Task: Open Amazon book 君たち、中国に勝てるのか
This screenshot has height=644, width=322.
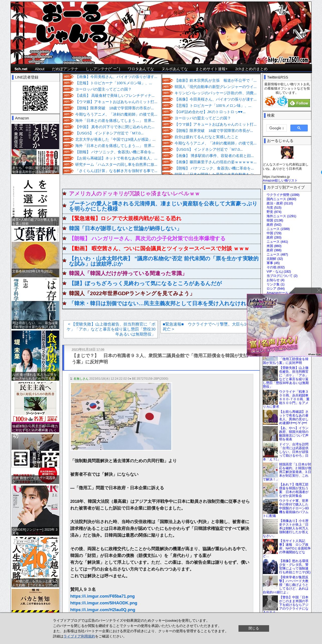Action: click(35, 149)
